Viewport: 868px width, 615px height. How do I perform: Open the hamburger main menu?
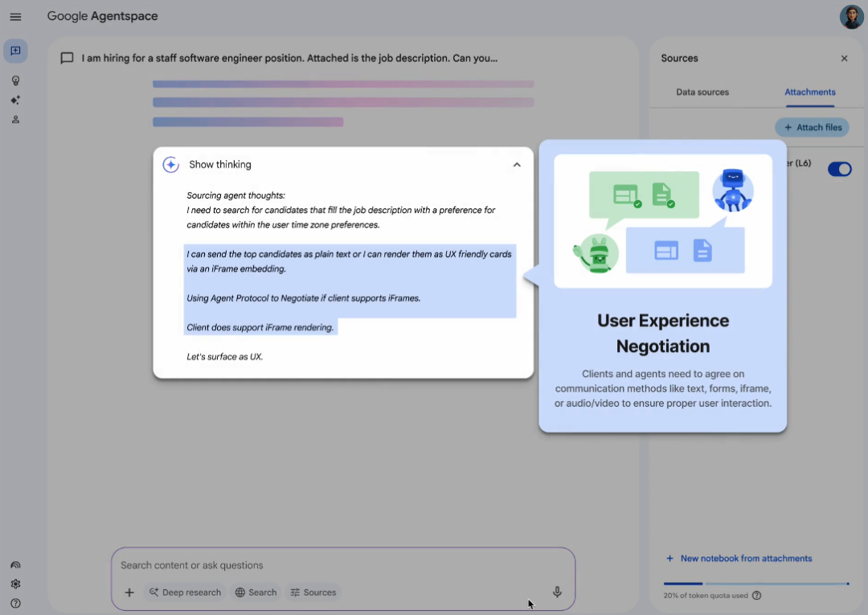tap(15, 17)
